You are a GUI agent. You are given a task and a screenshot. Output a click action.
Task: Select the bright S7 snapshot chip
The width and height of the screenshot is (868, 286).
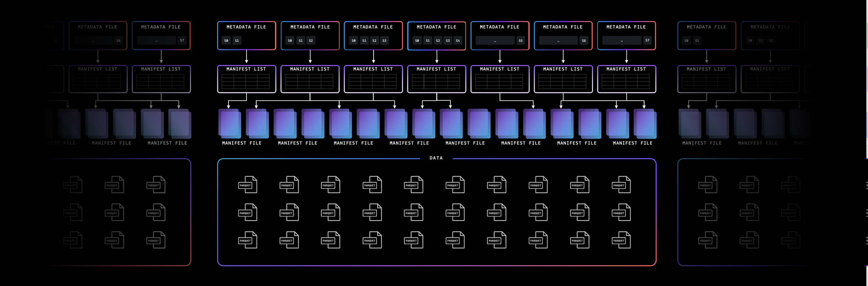[x=647, y=41]
